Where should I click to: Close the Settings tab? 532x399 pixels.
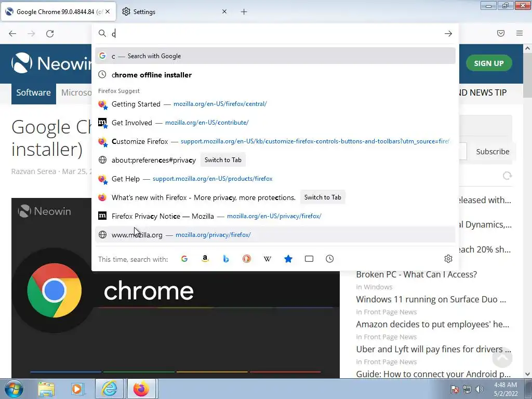[224, 11]
